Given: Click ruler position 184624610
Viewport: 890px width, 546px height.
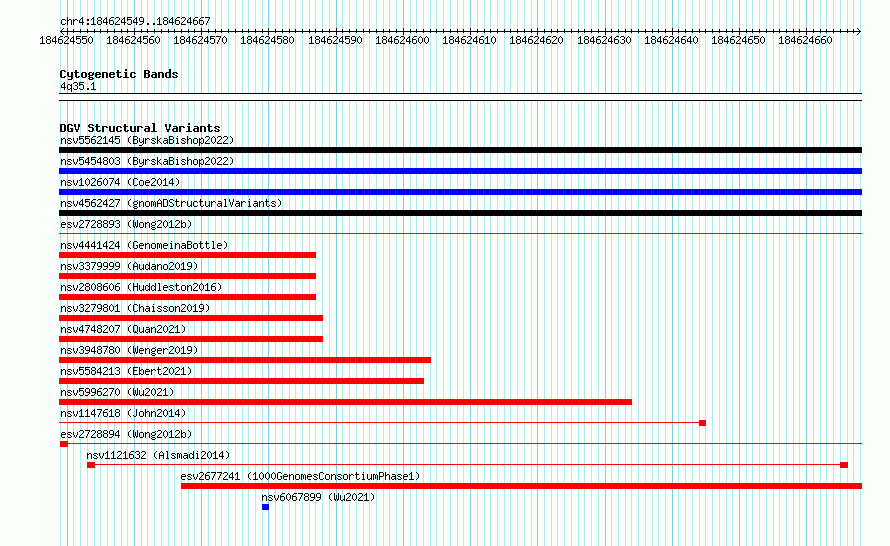Looking at the screenshot, I should click(x=469, y=40).
